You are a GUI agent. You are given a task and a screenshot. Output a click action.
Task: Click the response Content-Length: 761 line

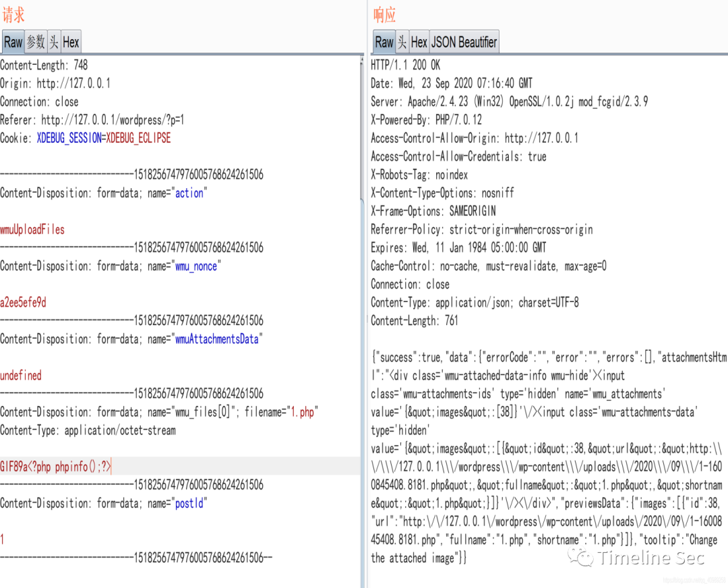tap(414, 321)
